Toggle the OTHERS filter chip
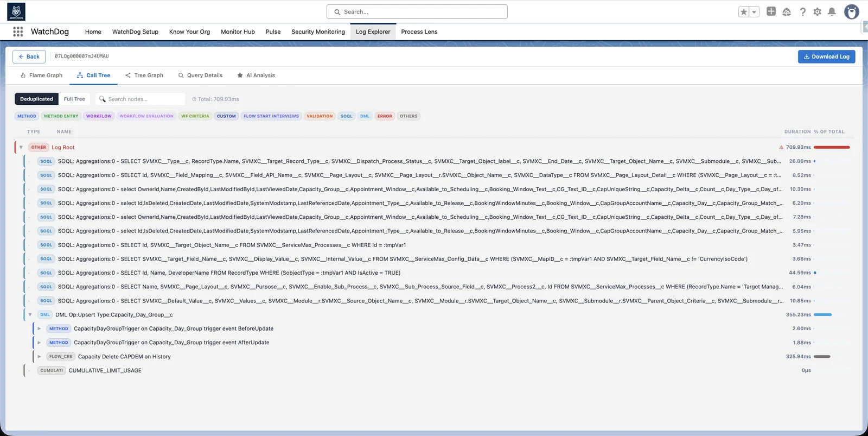The height and width of the screenshot is (436, 868). pos(409,116)
